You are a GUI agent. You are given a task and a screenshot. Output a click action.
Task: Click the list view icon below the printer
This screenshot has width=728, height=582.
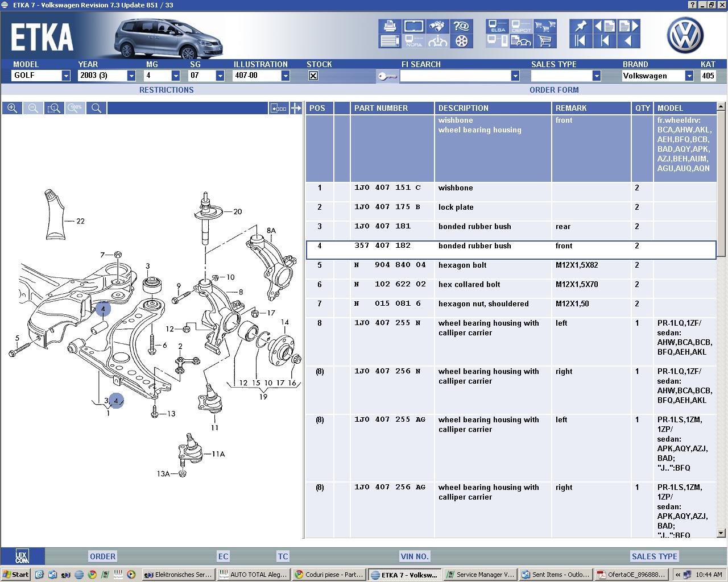coord(390,41)
